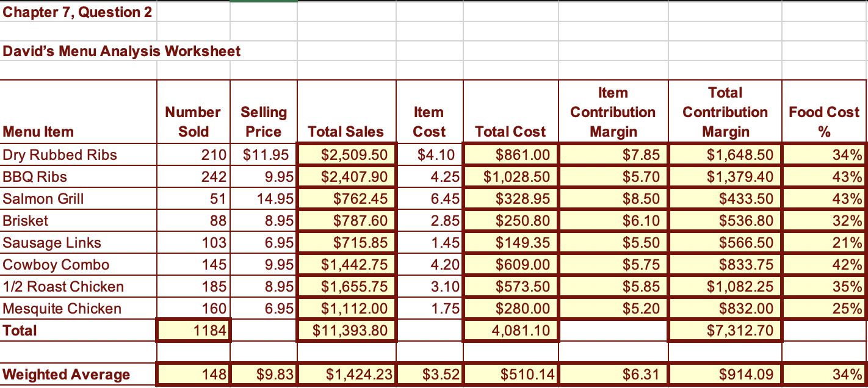Screen dimensions: 868x388
Task: Click the 'Item Cost' header cell
Action: click(x=430, y=112)
